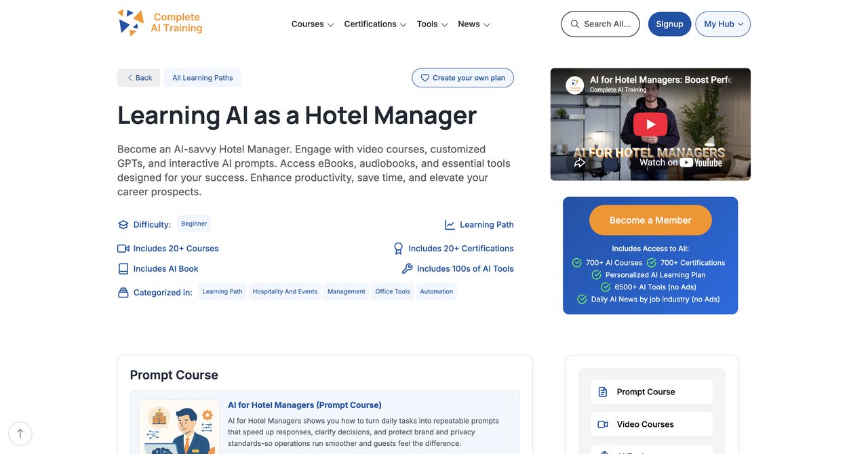Open the Tools dropdown menu
The image size is (868, 454).
pos(433,24)
